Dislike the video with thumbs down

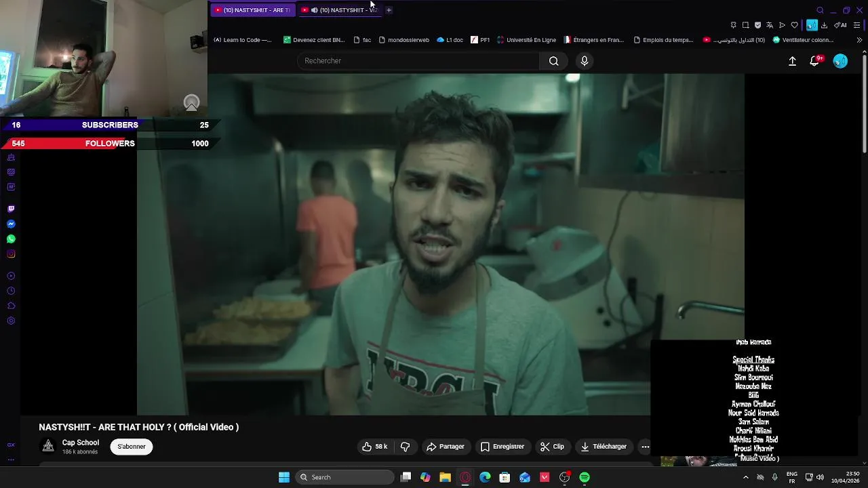(x=406, y=447)
